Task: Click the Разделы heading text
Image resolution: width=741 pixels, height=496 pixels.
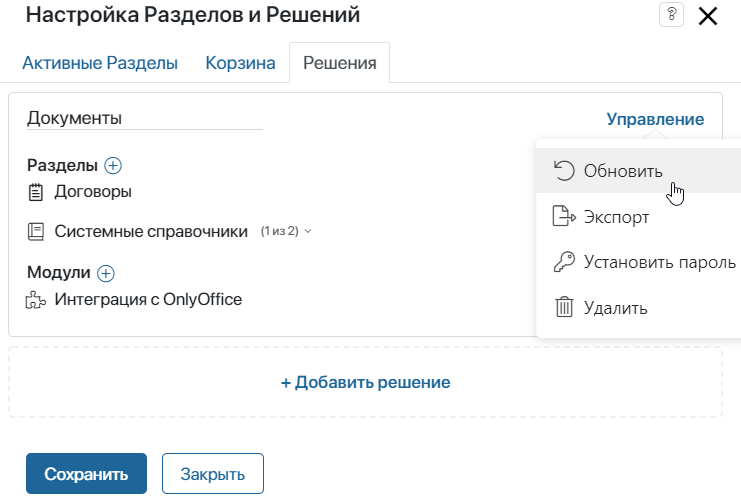Action: pos(62,165)
